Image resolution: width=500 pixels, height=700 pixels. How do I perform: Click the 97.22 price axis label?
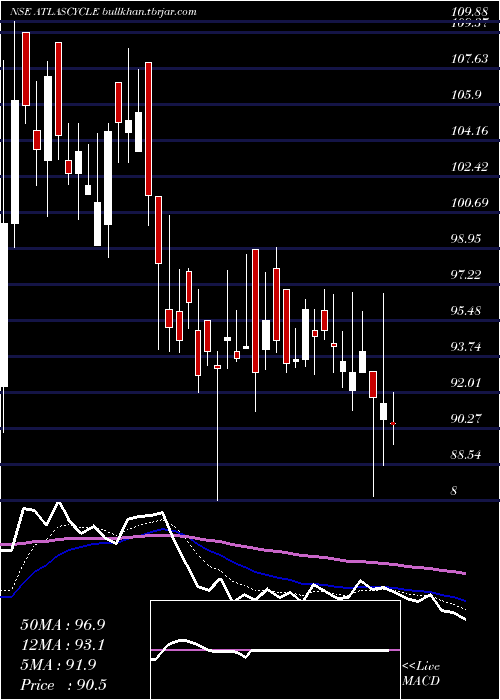click(x=466, y=275)
